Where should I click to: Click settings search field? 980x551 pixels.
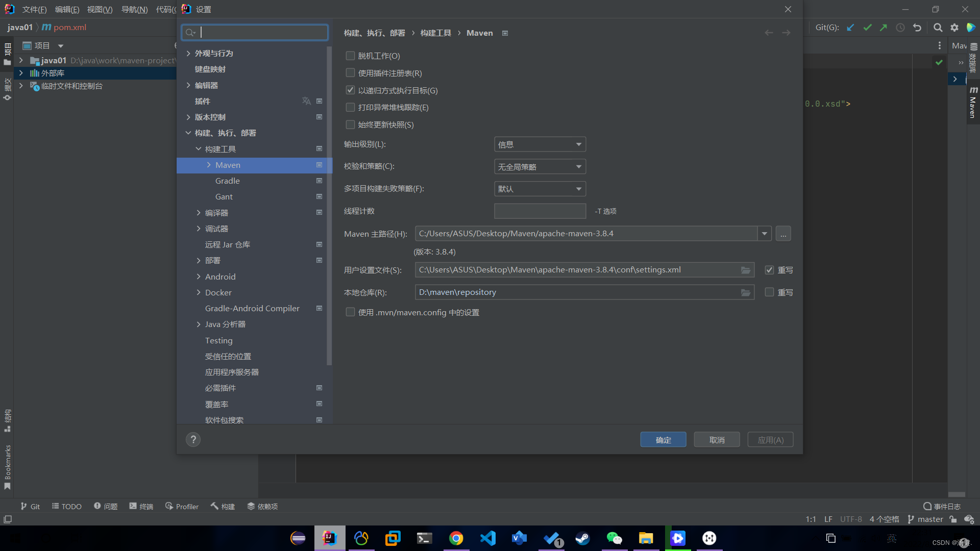pyautogui.click(x=255, y=32)
